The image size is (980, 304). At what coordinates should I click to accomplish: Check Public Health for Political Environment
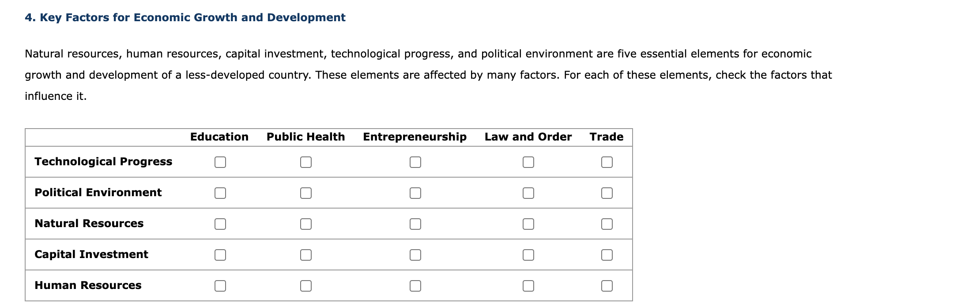306,193
